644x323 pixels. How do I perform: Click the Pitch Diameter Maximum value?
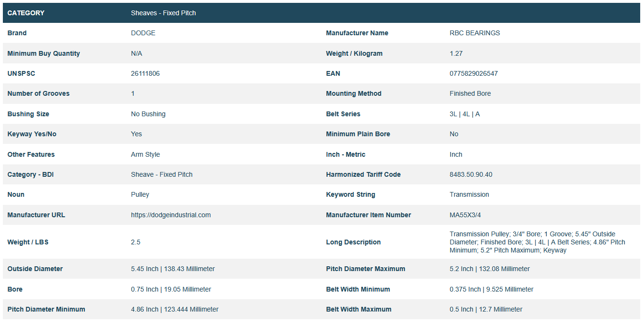click(489, 269)
